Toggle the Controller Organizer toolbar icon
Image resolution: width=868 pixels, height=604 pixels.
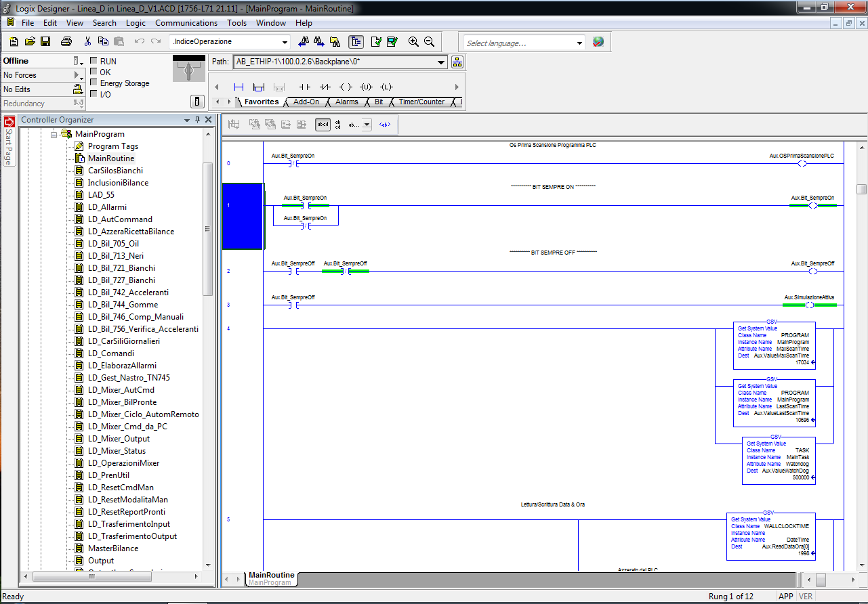pyautogui.click(x=356, y=41)
